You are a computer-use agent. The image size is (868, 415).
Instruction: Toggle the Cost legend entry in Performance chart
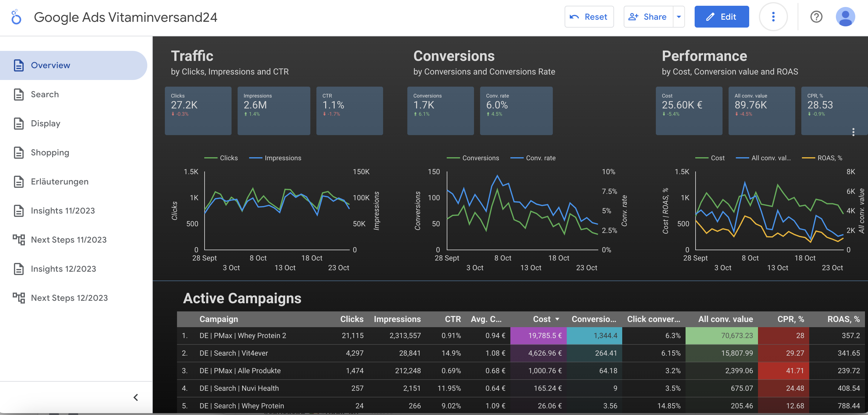point(709,158)
